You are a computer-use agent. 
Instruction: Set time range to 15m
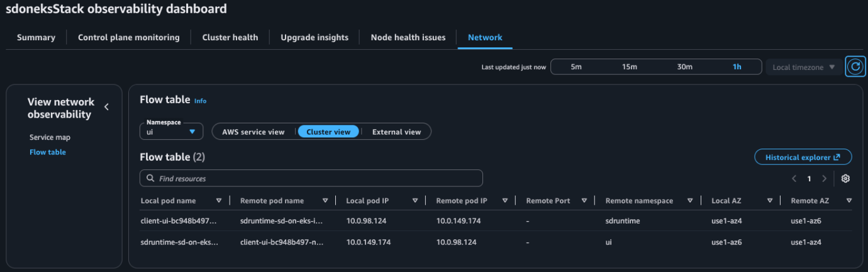pyautogui.click(x=630, y=67)
